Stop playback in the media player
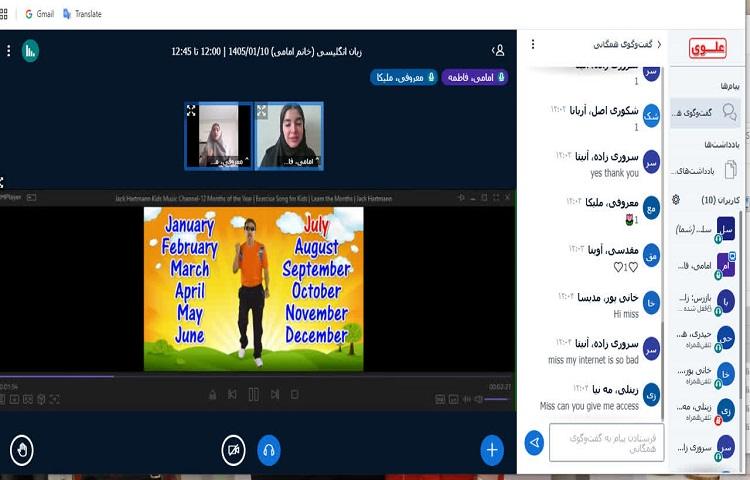The image size is (750, 480). pyautogui.click(x=295, y=394)
